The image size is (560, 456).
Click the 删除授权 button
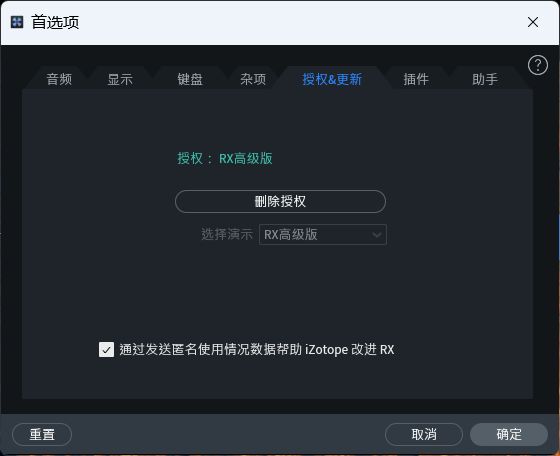[x=280, y=201]
